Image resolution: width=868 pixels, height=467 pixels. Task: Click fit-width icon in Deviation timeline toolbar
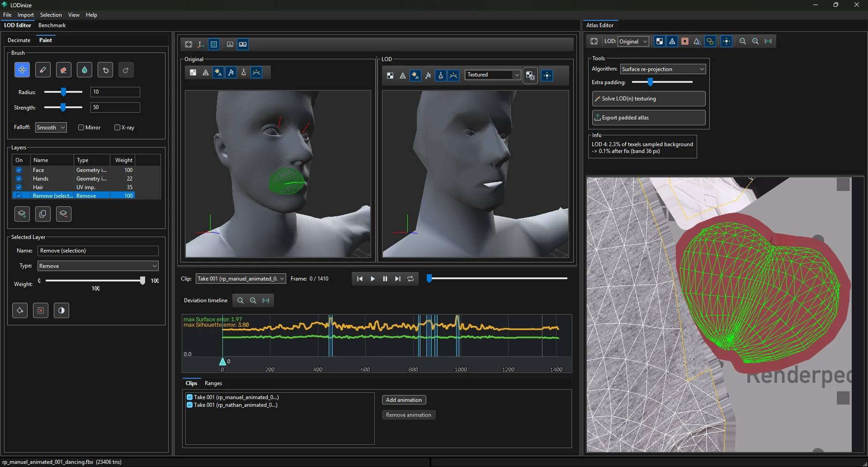point(266,300)
